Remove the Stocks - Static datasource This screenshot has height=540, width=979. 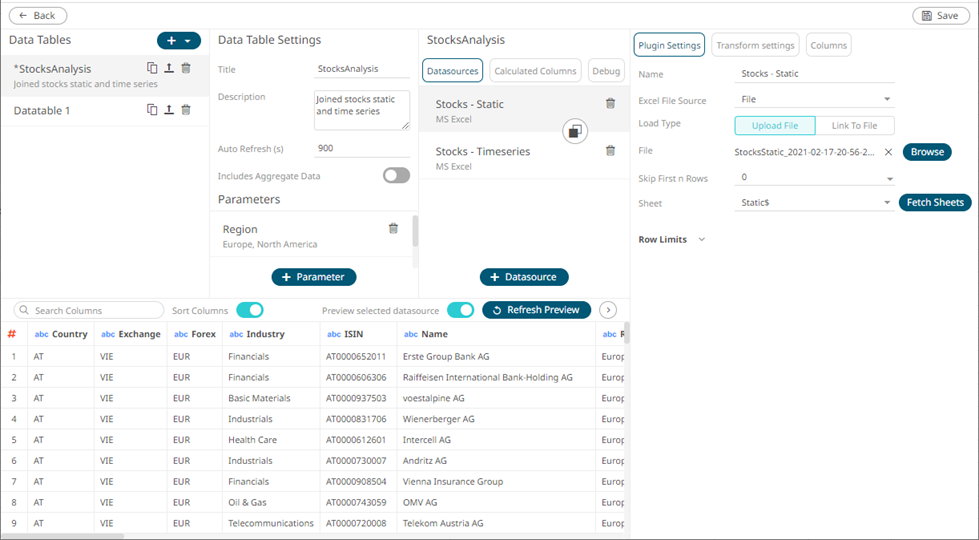(610, 104)
